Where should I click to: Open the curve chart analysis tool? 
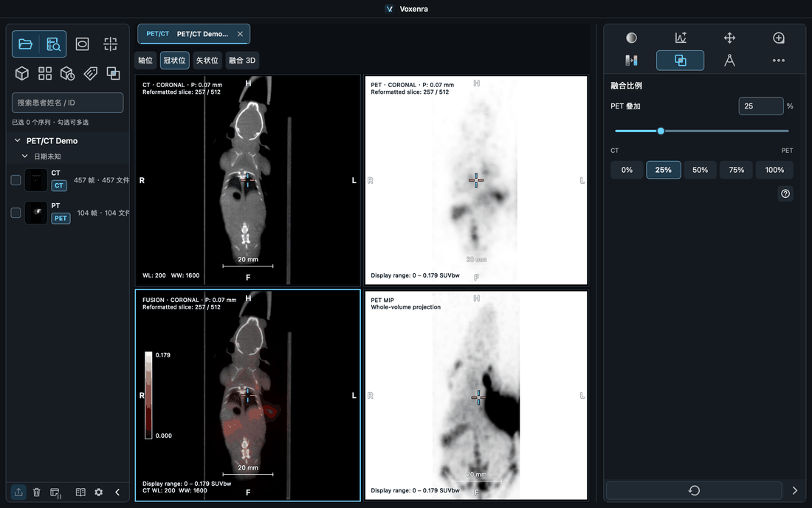pos(681,38)
